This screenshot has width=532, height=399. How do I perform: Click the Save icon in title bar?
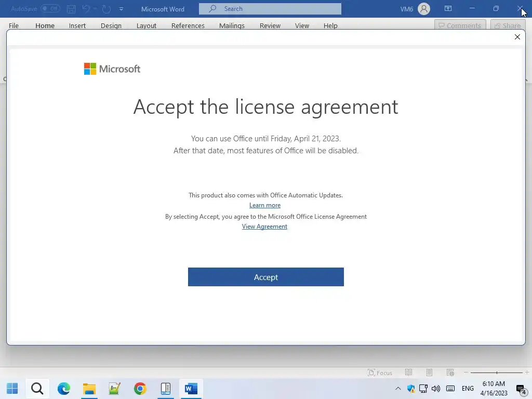pyautogui.click(x=71, y=9)
